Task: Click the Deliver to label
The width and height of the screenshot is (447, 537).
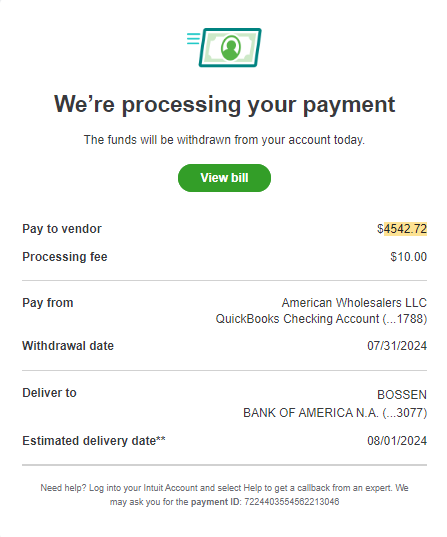Action: 49,393
